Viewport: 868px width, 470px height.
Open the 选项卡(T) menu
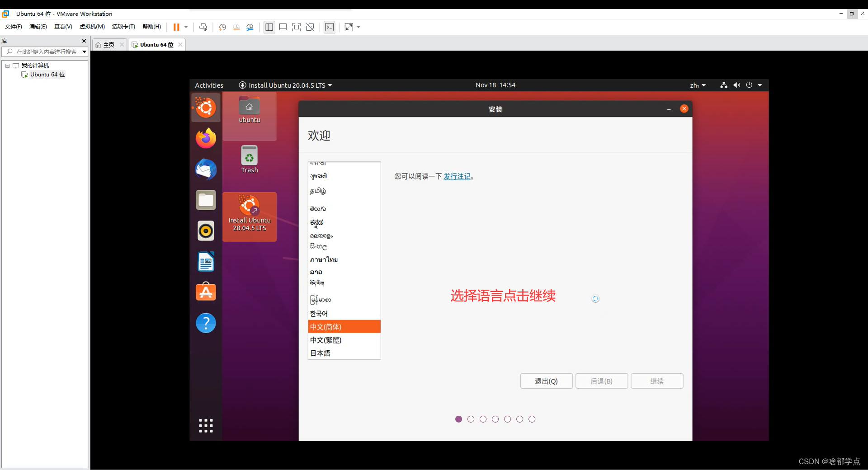[123, 27]
